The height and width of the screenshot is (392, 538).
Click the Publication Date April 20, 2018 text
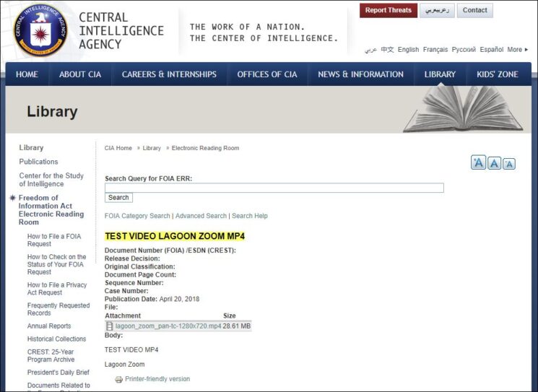click(x=152, y=299)
